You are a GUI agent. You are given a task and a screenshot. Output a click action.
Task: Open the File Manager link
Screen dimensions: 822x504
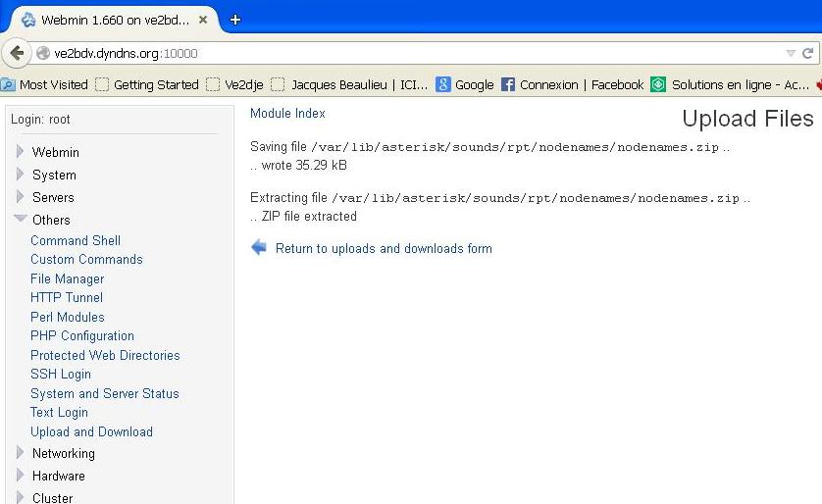[67, 278]
